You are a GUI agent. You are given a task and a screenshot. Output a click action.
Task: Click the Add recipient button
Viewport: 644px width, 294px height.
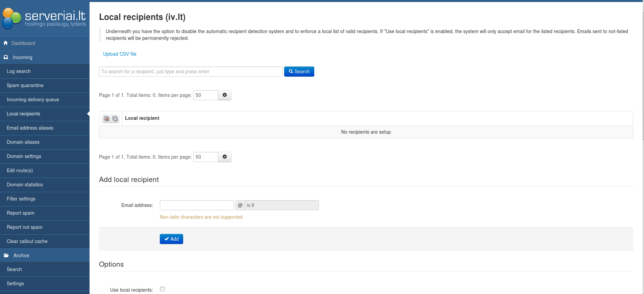click(171, 239)
